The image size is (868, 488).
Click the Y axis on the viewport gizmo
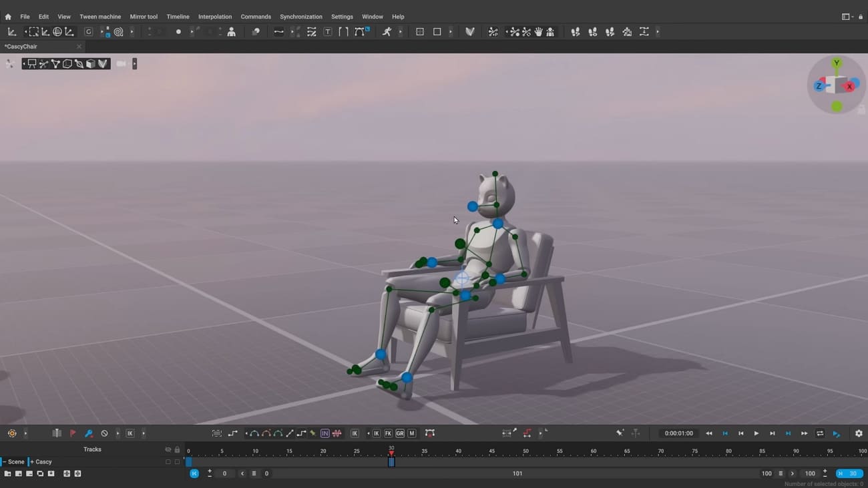pyautogui.click(x=836, y=62)
